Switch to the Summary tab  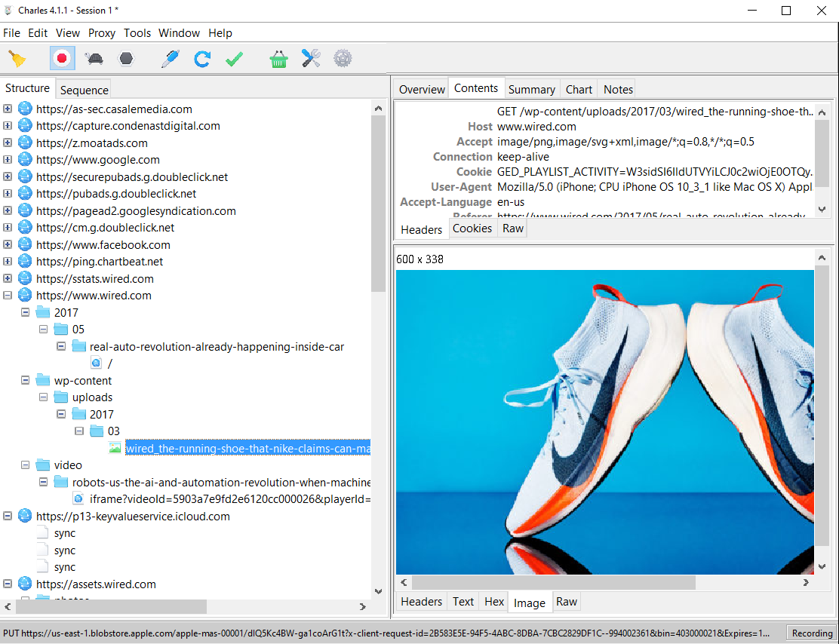531,89
